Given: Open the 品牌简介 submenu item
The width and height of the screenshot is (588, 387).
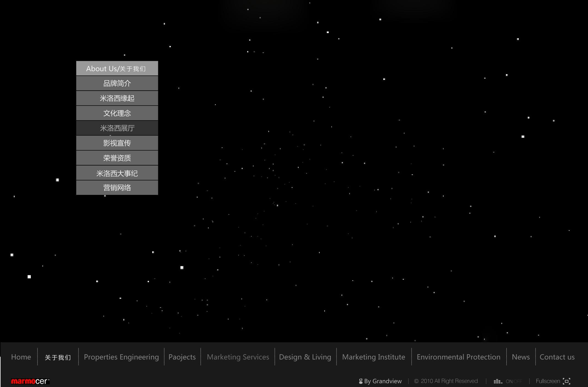Looking at the screenshot, I should pyautogui.click(x=117, y=83).
